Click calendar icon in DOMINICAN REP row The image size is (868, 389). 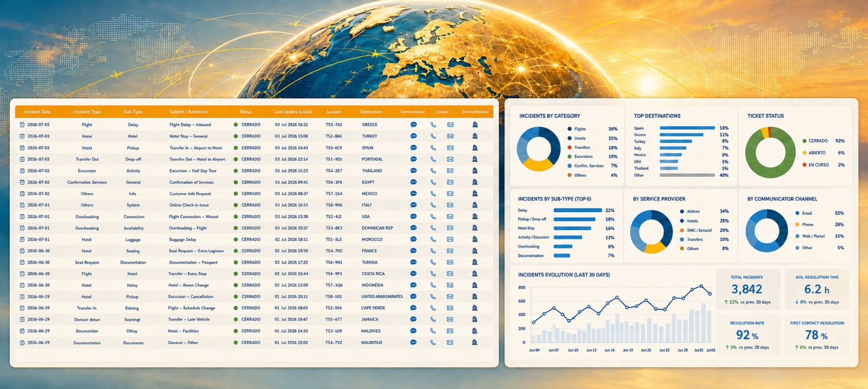[22, 228]
